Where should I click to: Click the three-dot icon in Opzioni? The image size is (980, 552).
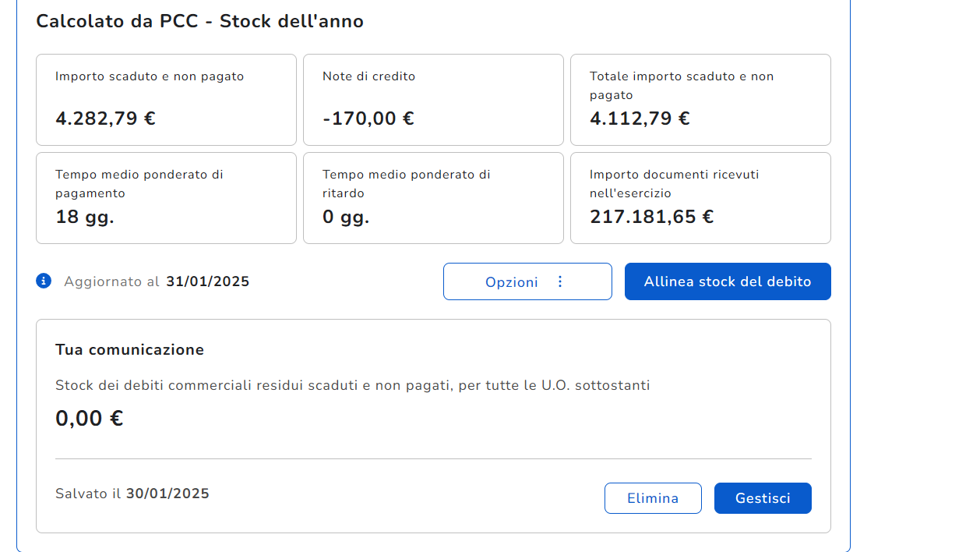tap(559, 281)
